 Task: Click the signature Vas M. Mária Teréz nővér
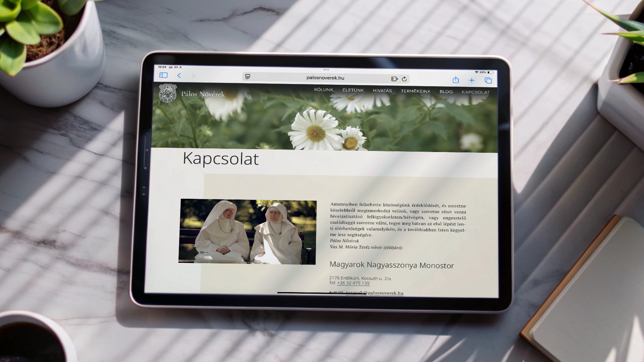pos(366,247)
